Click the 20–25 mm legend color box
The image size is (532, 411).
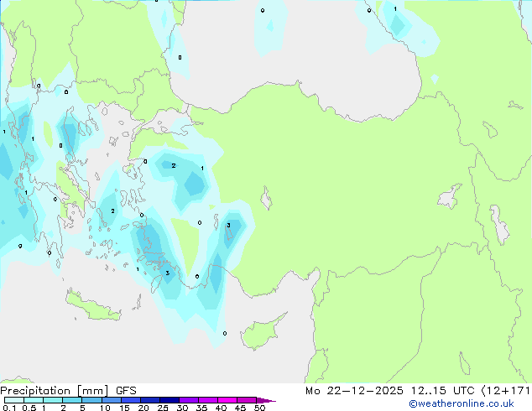pyautogui.click(x=149, y=400)
